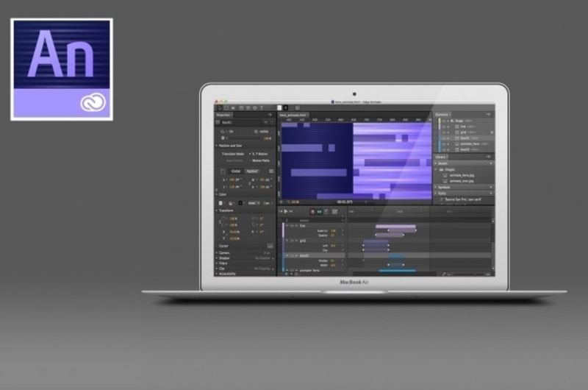Image resolution: width=588 pixels, height=390 pixels.
Task: Select the Selection arrow tool in toolbar
Action: tap(220, 107)
